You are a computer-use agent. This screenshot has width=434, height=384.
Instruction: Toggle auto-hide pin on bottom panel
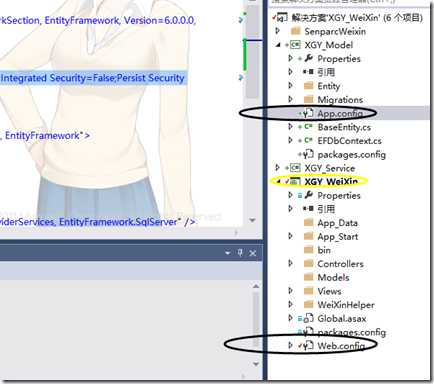[240, 253]
